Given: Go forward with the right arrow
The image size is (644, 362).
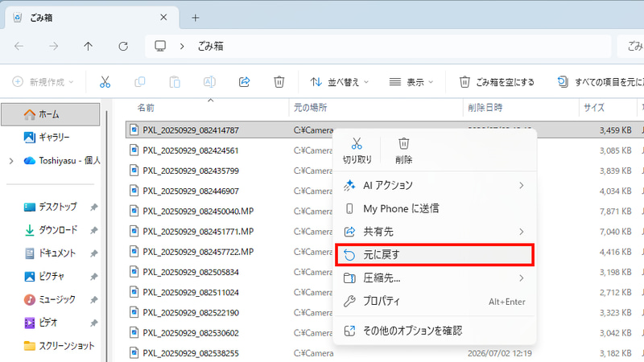Looking at the screenshot, I should point(53,47).
